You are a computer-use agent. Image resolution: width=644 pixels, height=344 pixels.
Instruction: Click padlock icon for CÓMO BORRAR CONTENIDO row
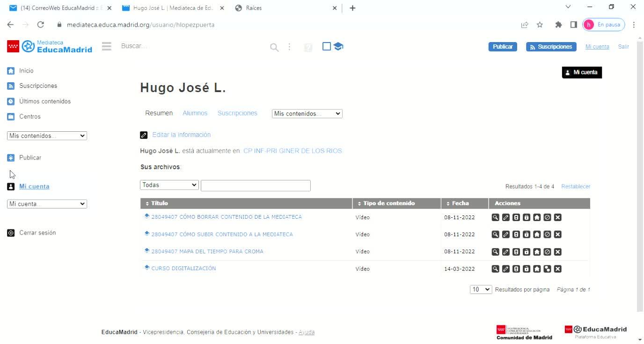point(526,217)
